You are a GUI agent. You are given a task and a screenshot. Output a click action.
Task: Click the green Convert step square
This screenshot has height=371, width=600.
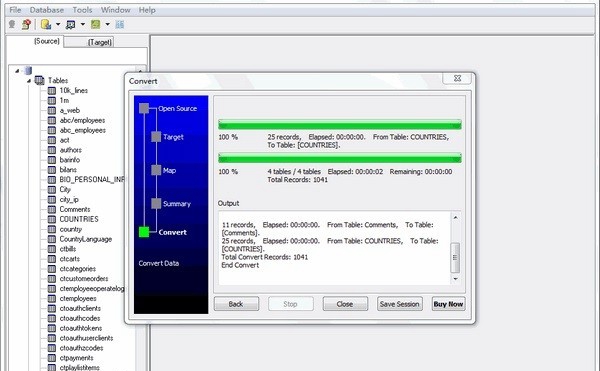tap(144, 232)
